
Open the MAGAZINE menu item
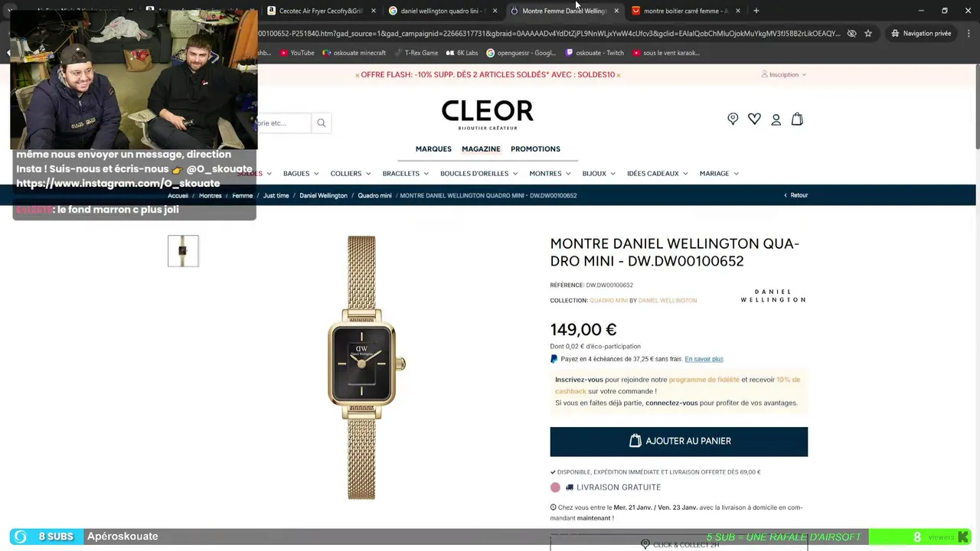(481, 149)
